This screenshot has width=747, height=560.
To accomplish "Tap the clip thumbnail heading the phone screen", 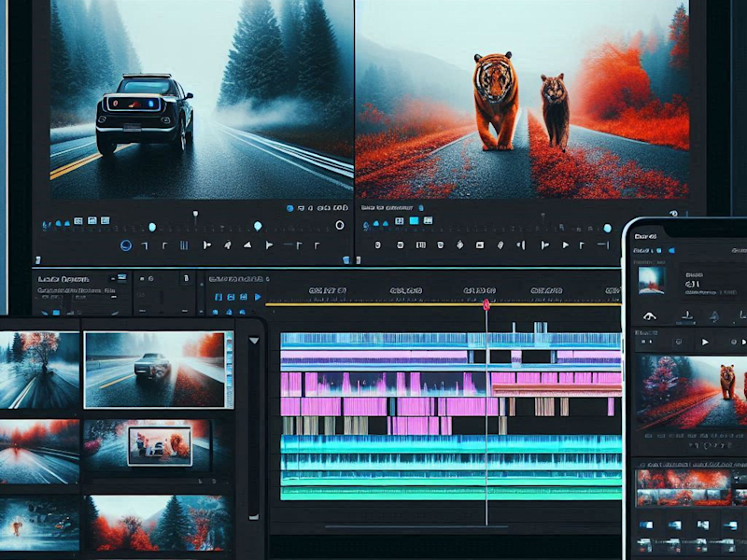I will tap(651, 281).
